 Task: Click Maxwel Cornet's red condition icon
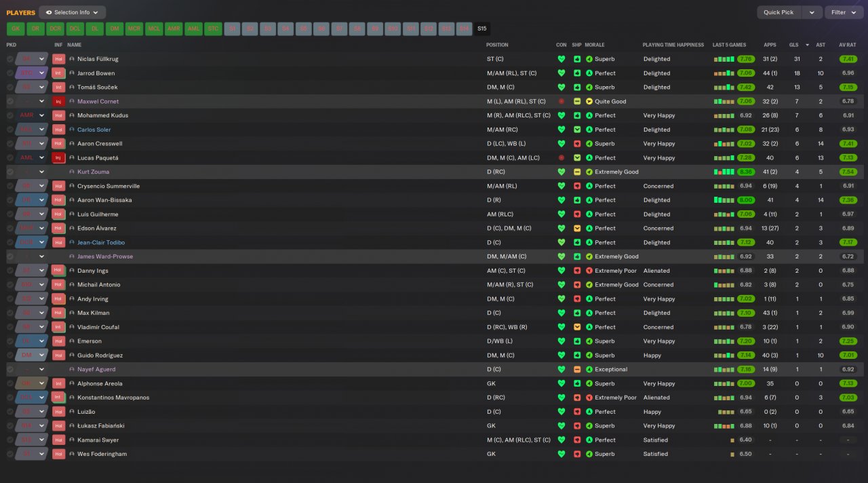561,101
